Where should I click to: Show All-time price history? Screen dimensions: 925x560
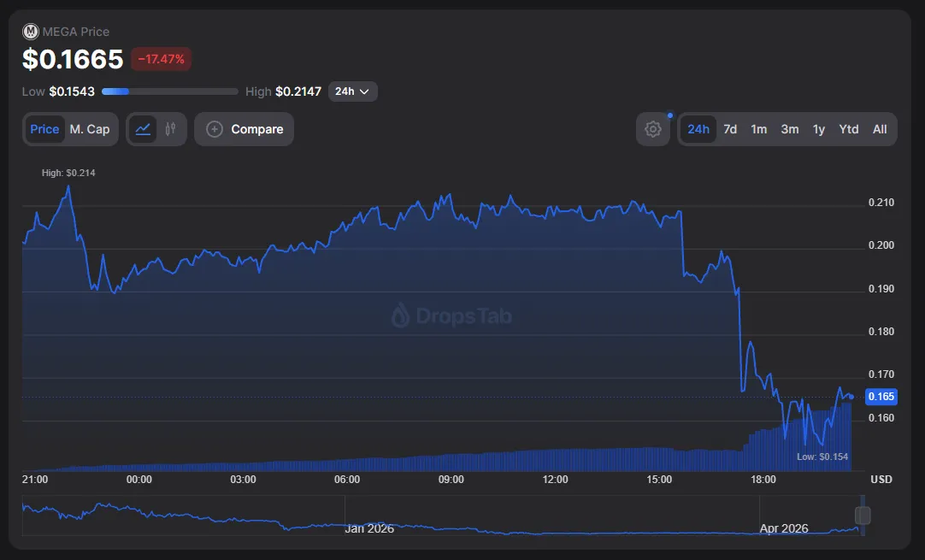pos(880,129)
